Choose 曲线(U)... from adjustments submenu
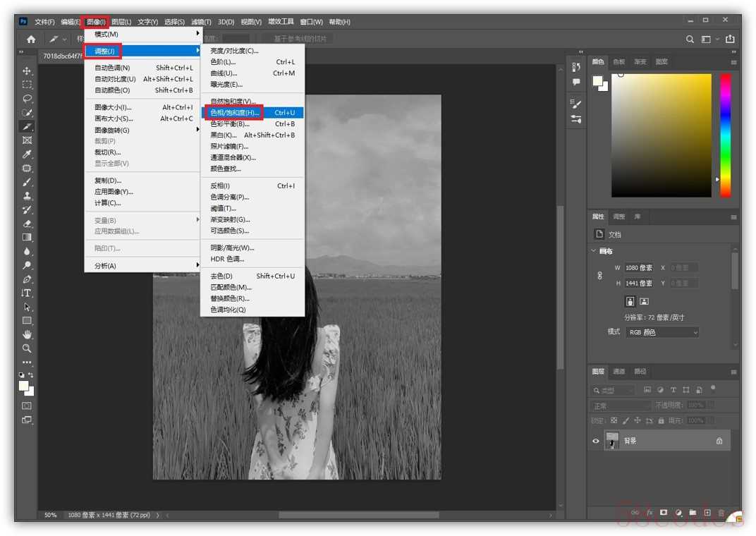This screenshot has height=536, width=756. tap(252, 73)
